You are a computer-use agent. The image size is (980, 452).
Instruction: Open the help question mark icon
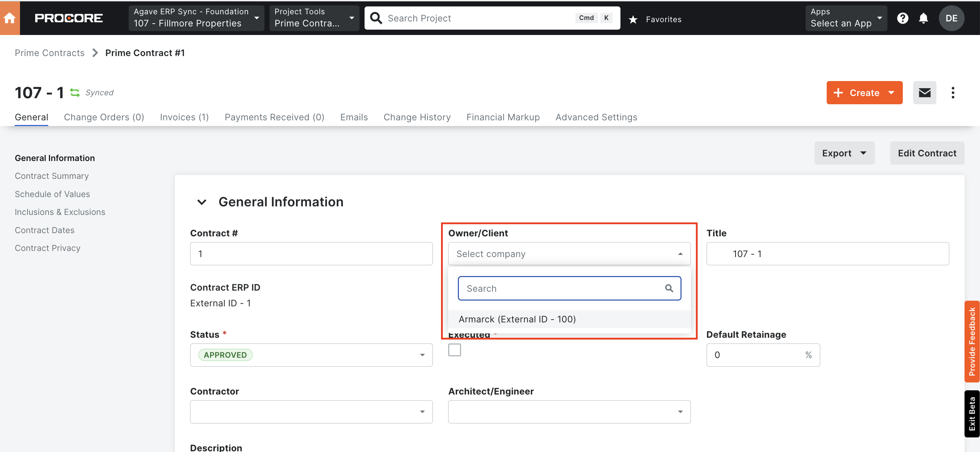(x=902, y=18)
